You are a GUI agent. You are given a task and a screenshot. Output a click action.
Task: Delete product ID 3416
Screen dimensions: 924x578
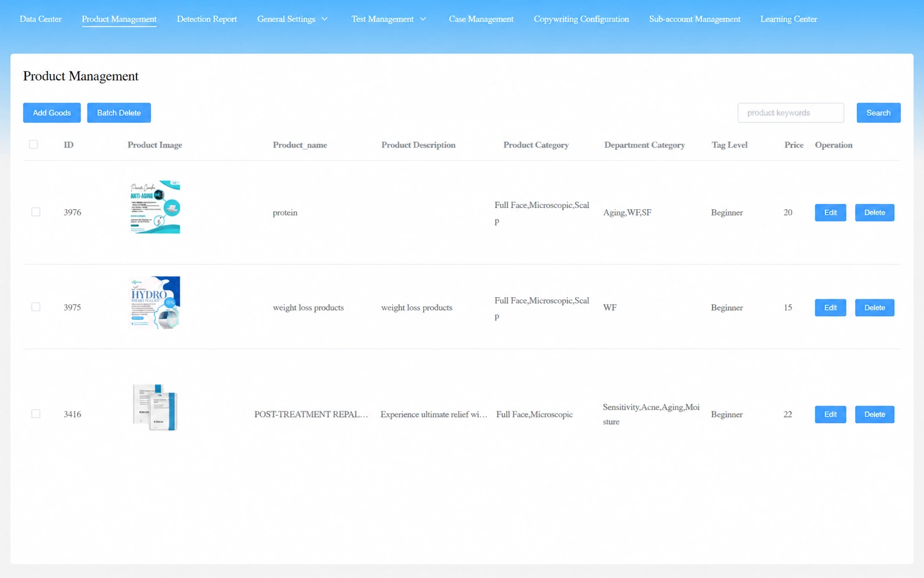tap(874, 414)
